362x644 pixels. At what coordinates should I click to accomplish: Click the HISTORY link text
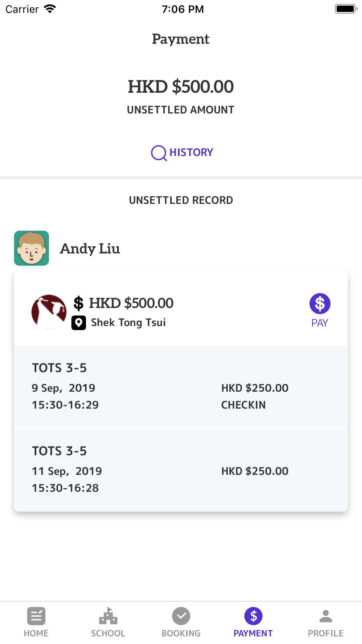point(191,153)
